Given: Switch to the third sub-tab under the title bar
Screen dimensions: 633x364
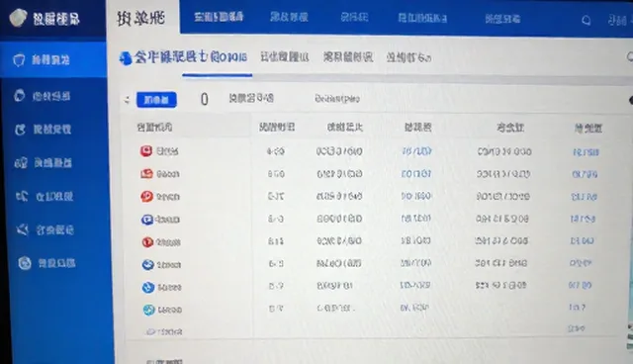Looking at the screenshot, I should 347,57.
